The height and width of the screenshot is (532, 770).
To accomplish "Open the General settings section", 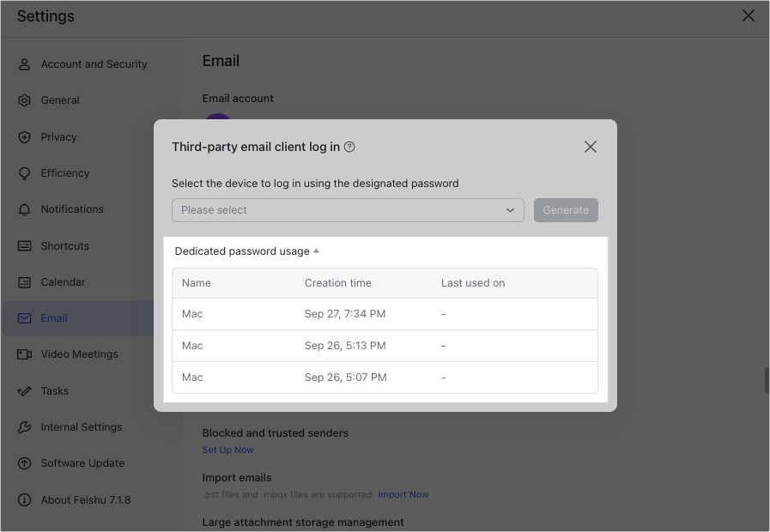I will pyautogui.click(x=60, y=100).
